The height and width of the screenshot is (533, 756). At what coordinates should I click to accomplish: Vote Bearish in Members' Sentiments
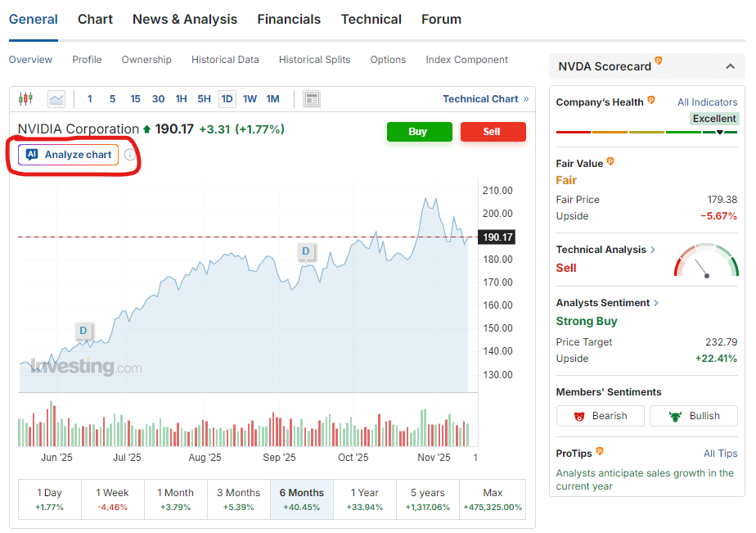[x=600, y=416]
